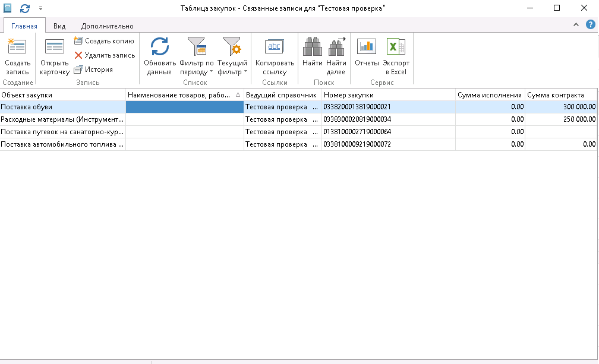Open История of the record

coord(93,69)
